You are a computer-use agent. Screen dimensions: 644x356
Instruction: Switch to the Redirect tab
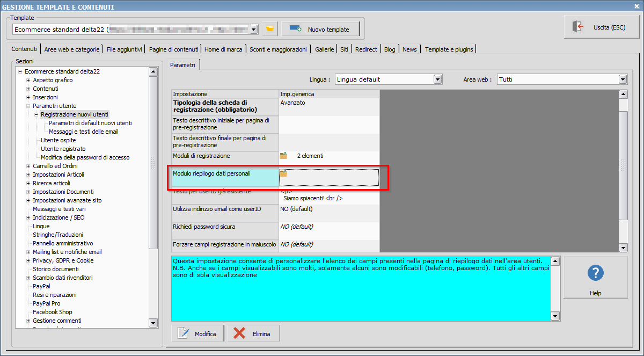366,49
